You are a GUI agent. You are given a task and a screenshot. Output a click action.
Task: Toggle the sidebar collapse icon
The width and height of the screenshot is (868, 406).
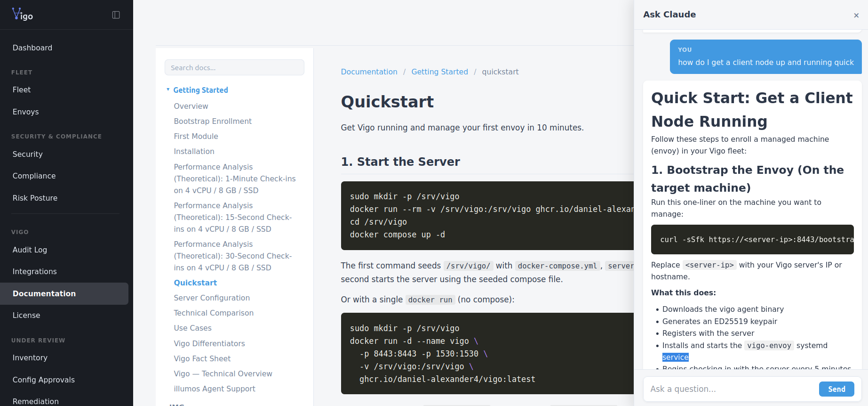(116, 15)
